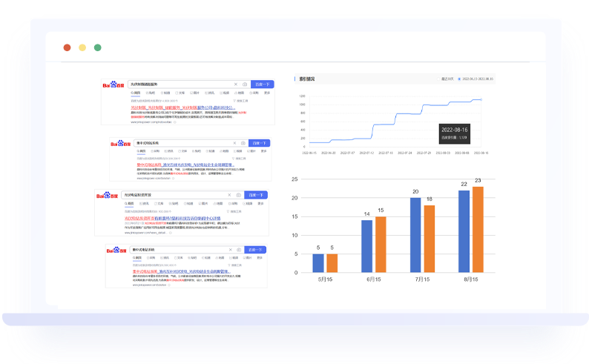The image size is (589, 364).
Task: Click the Baidu logo in the bottom search panel
Action: pos(117,251)
